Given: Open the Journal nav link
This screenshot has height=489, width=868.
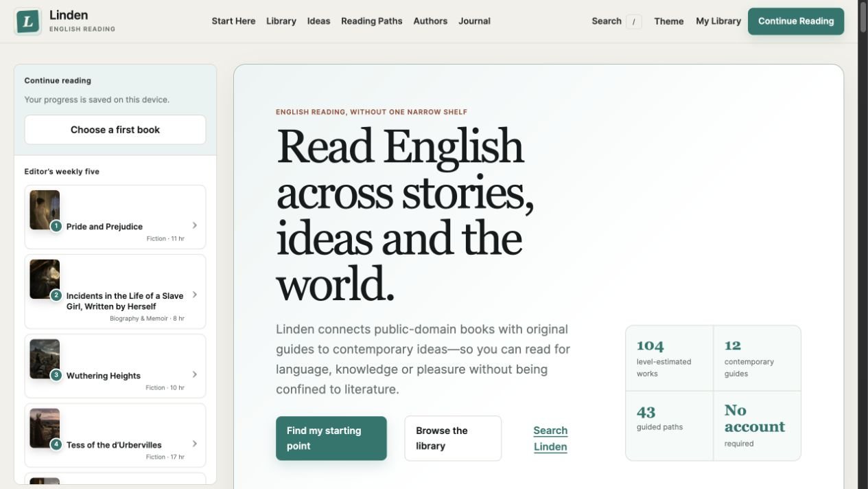Looking at the screenshot, I should 474,21.
